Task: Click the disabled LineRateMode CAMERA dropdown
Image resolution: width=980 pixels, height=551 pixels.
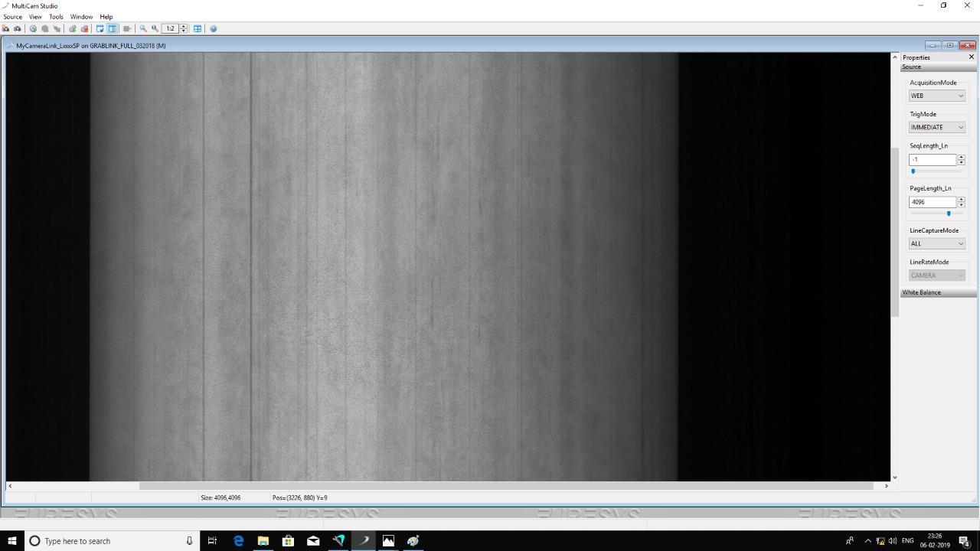Action: (x=937, y=275)
